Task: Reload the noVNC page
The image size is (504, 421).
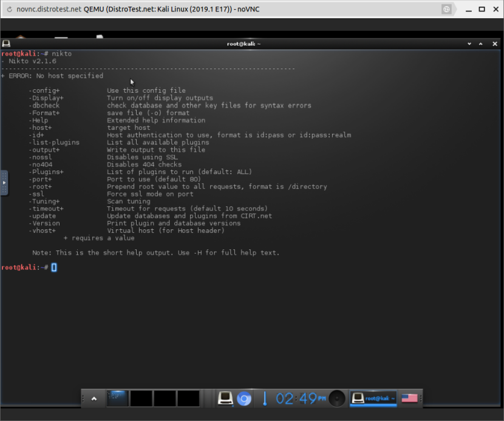Action: 9,10
